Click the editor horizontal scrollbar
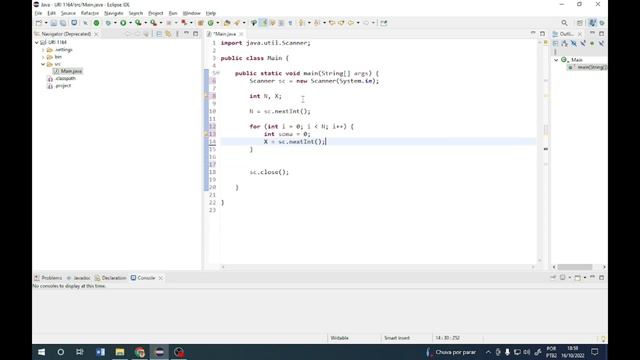 click(378, 267)
